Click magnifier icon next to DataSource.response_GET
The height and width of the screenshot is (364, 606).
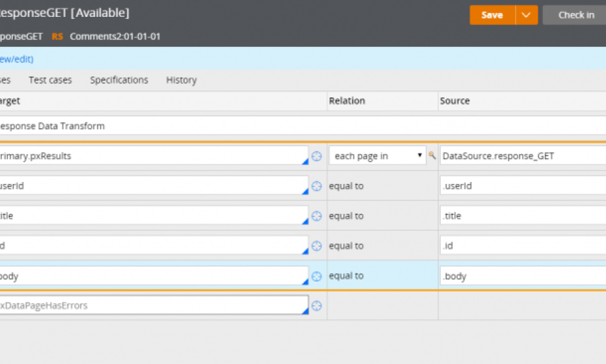click(x=432, y=156)
